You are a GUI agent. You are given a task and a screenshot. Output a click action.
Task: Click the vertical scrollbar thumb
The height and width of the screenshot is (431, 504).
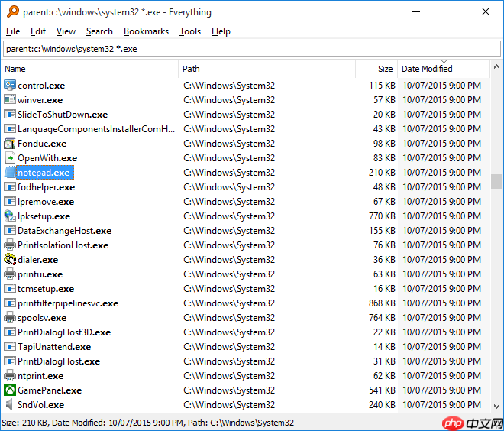click(496, 181)
